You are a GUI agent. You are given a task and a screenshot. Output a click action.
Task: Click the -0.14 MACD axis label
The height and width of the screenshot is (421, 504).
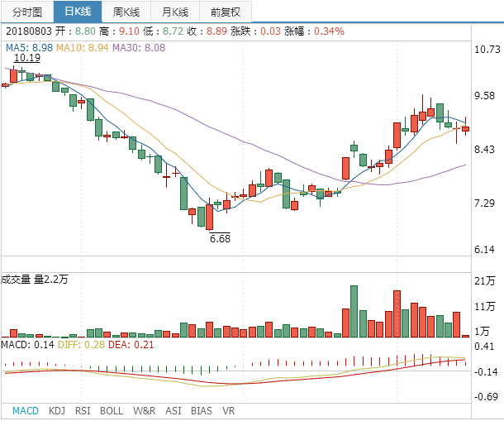487,371
